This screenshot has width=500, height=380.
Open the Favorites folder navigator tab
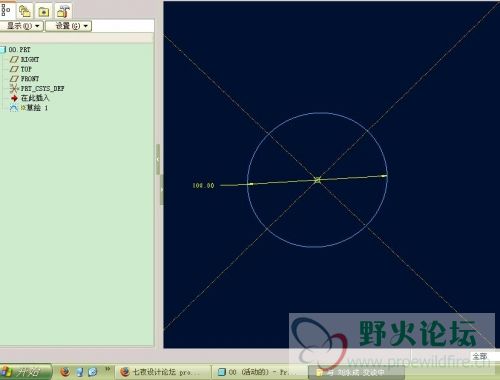pos(44,11)
